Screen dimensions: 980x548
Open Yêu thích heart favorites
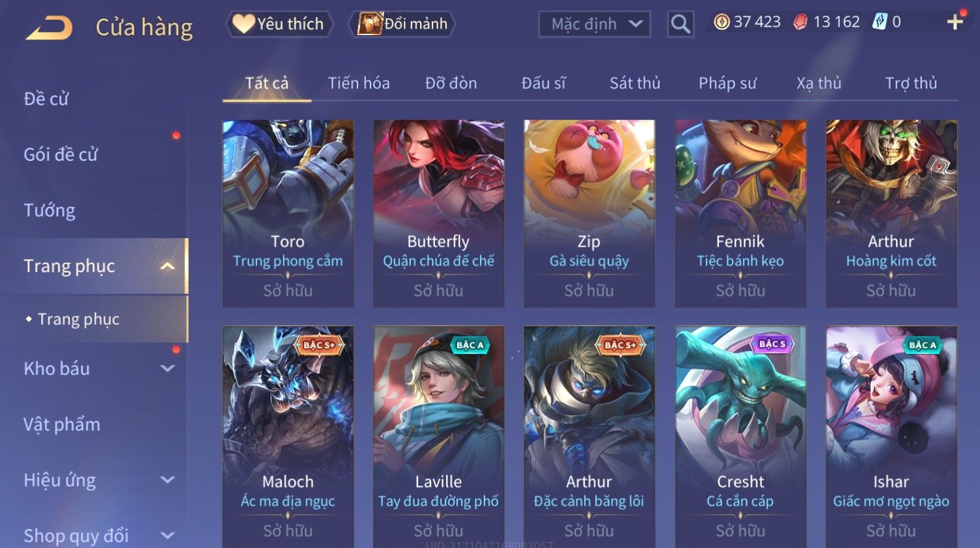[279, 24]
